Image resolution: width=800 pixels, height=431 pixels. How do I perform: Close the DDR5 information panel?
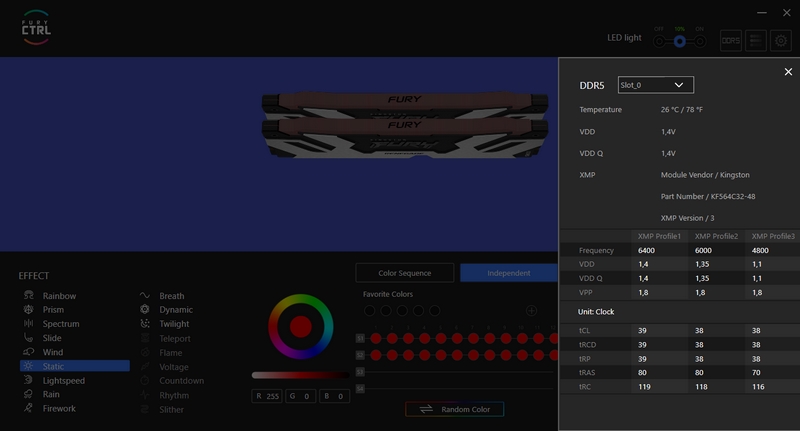click(x=788, y=72)
